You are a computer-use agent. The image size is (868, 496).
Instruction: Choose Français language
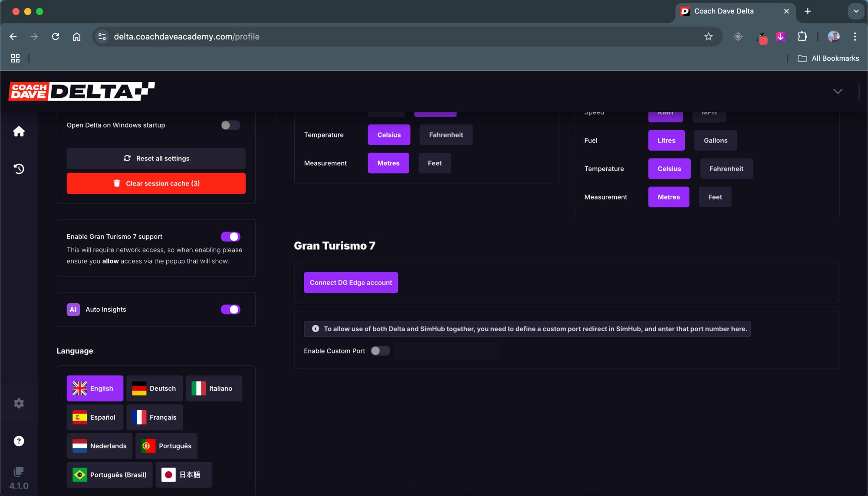pyautogui.click(x=155, y=417)
